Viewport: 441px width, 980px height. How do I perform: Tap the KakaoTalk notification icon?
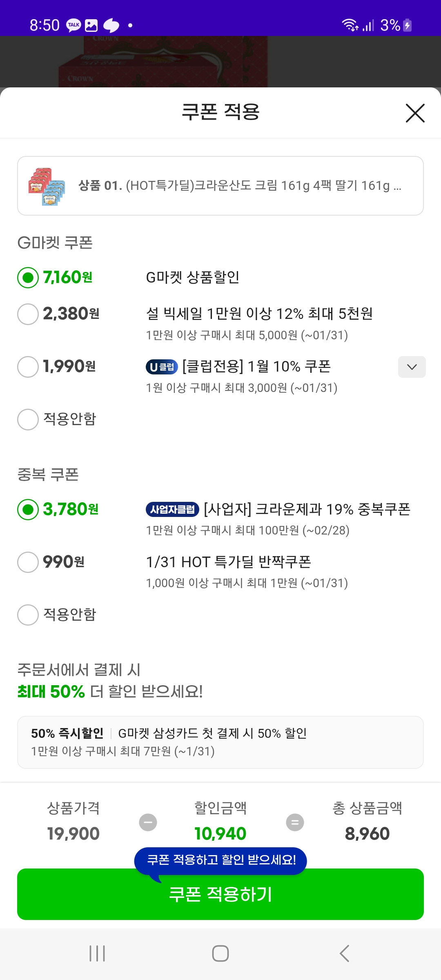[x=73, y=25]
